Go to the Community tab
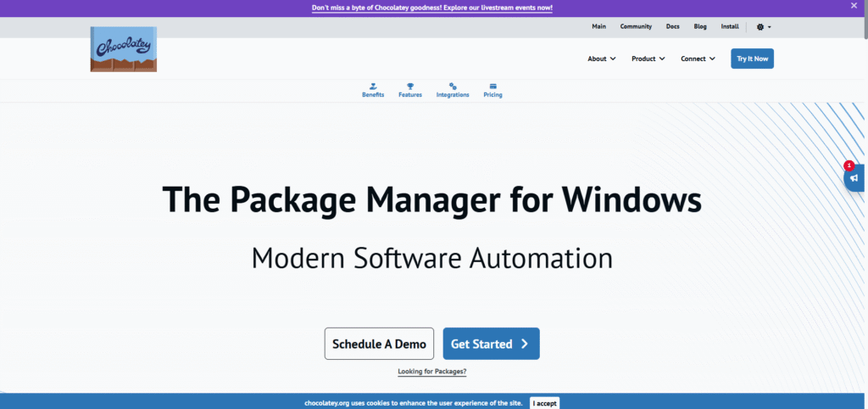Viewport: 868px width, 409px height. point(636,26)
